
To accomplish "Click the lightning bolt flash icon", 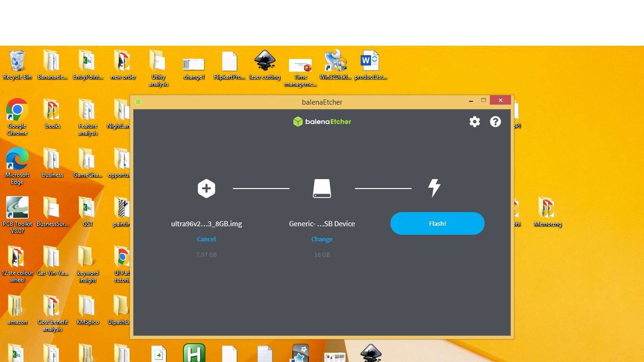I will [x=434, y=188].
